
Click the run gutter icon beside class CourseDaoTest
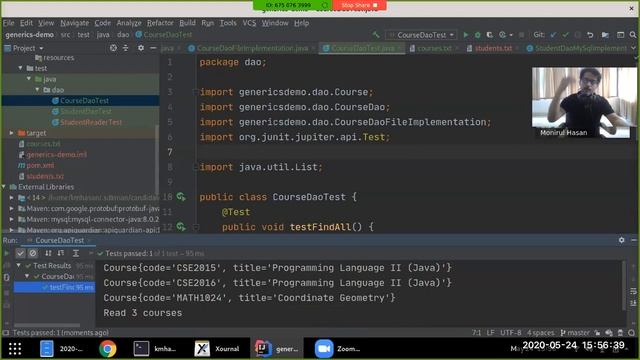click(x=181, y=197)
